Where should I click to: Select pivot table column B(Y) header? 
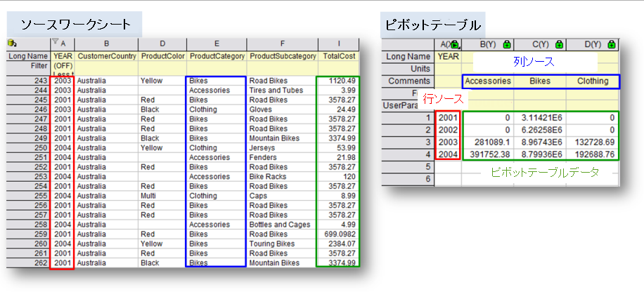pos(487,44)
